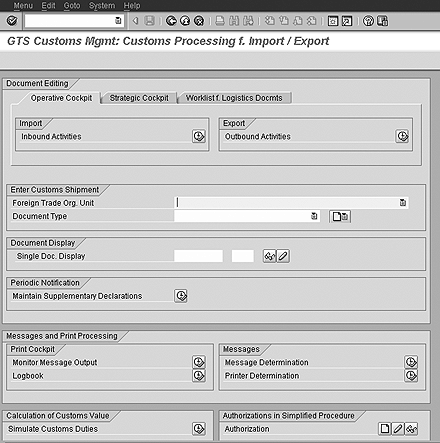Click the create customs shipment button
This screenshot has width=440, height=443.
340,216
